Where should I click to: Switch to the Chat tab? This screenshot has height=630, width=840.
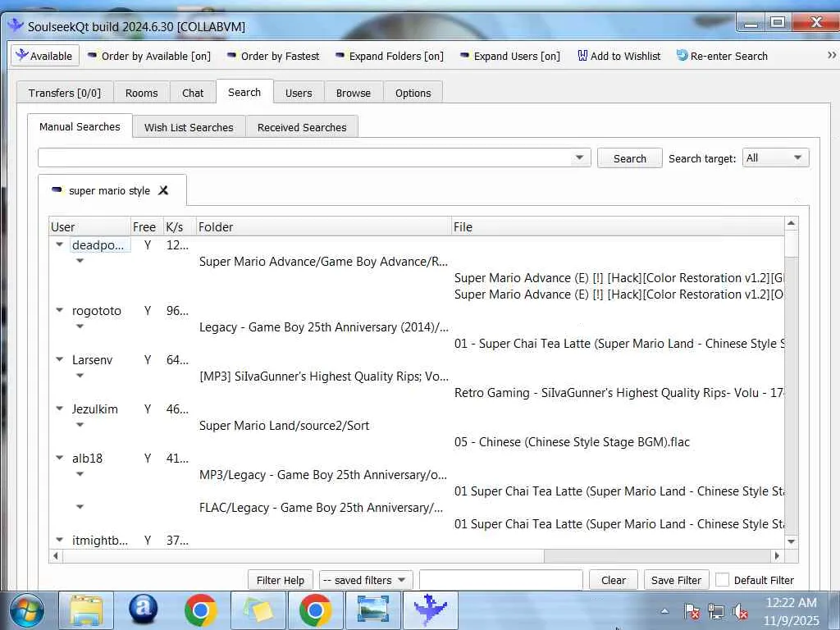(193, 93)
